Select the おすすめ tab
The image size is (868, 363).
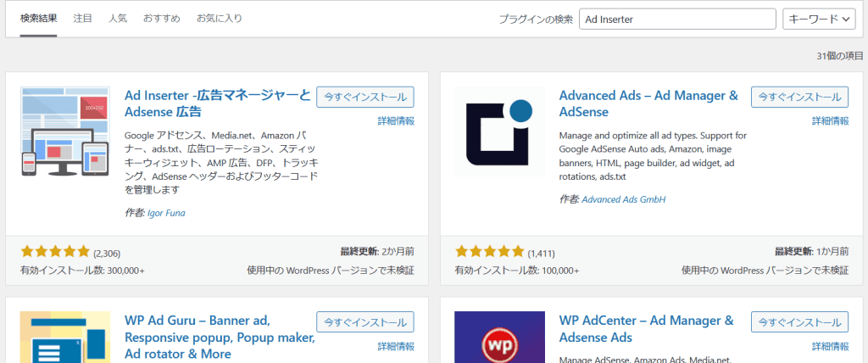[x=161, y=18]
